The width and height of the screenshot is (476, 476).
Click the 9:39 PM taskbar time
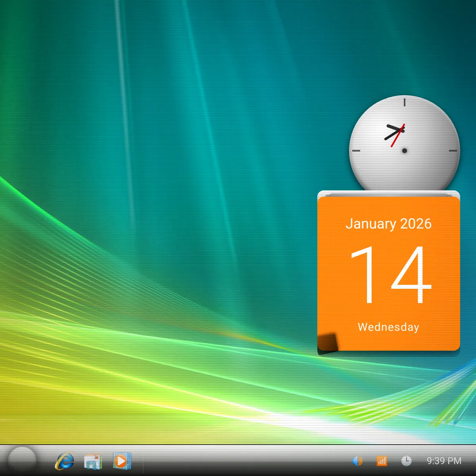pos(444,461)
